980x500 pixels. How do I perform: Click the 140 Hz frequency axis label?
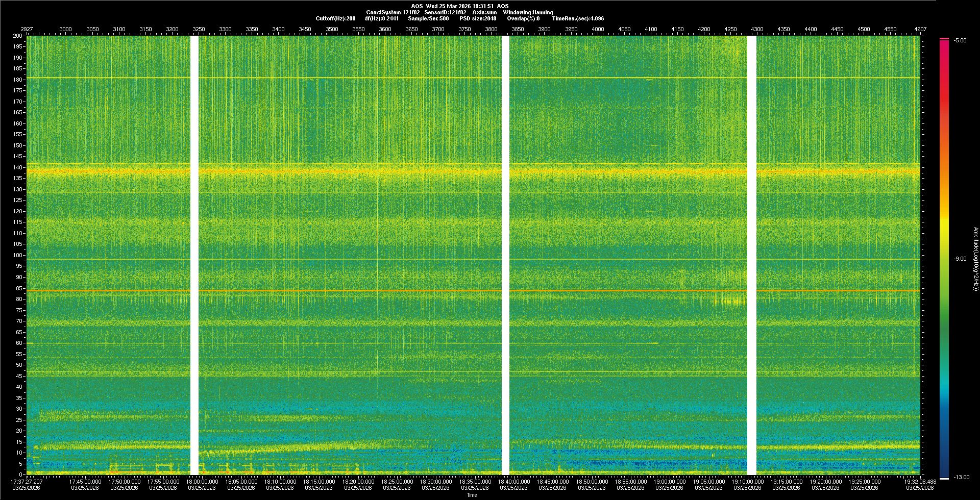(x=17, y=167)
